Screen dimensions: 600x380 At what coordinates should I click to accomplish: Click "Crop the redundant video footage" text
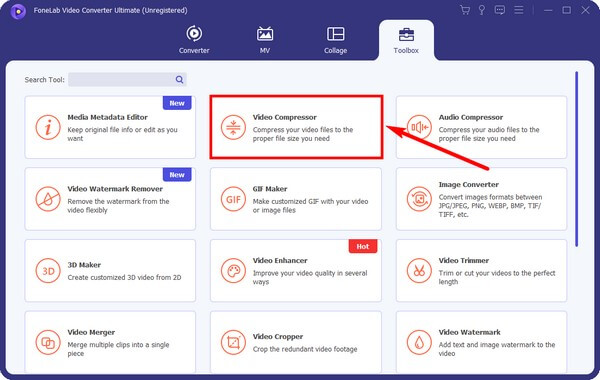pos(305,349)
